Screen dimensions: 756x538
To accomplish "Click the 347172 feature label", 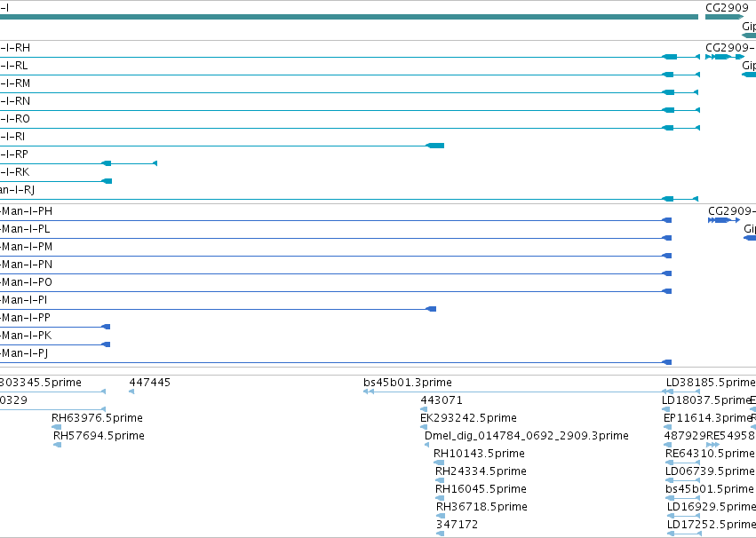I will point(458,525).
